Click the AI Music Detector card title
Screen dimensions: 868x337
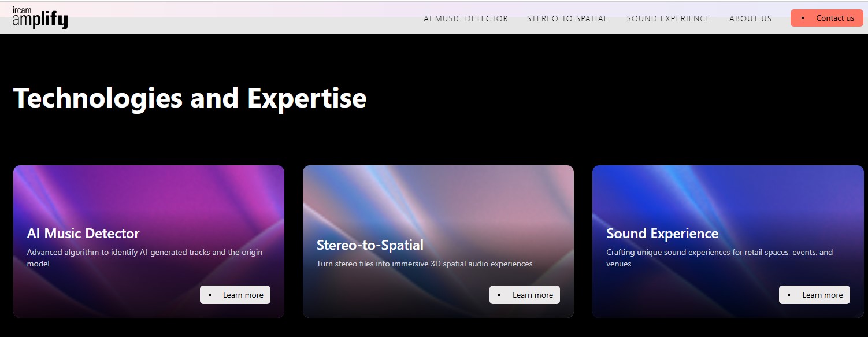(83, 234)
